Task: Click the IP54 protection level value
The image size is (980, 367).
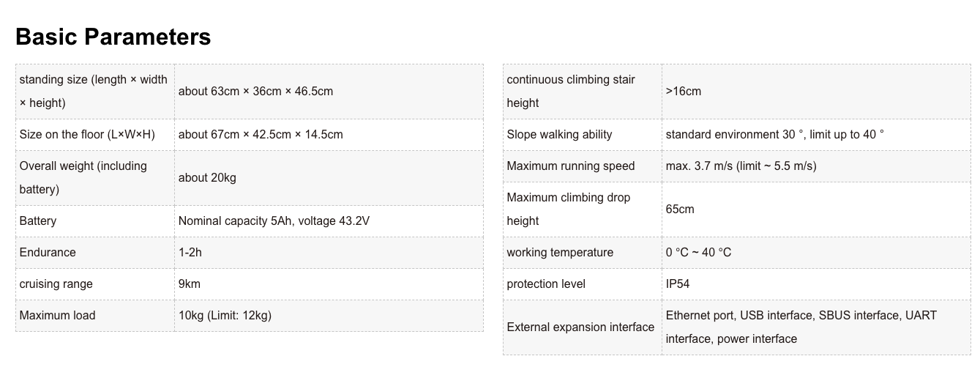Action: 678,284
